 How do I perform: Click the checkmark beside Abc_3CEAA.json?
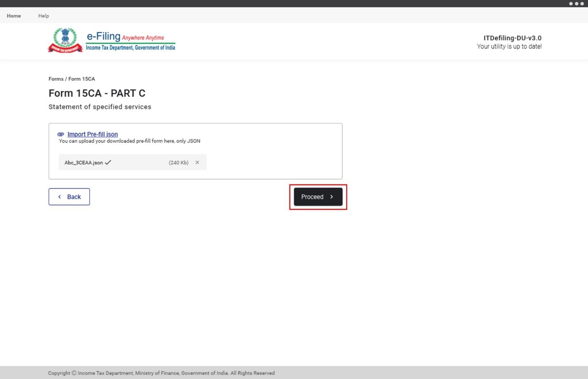(108, 162)
